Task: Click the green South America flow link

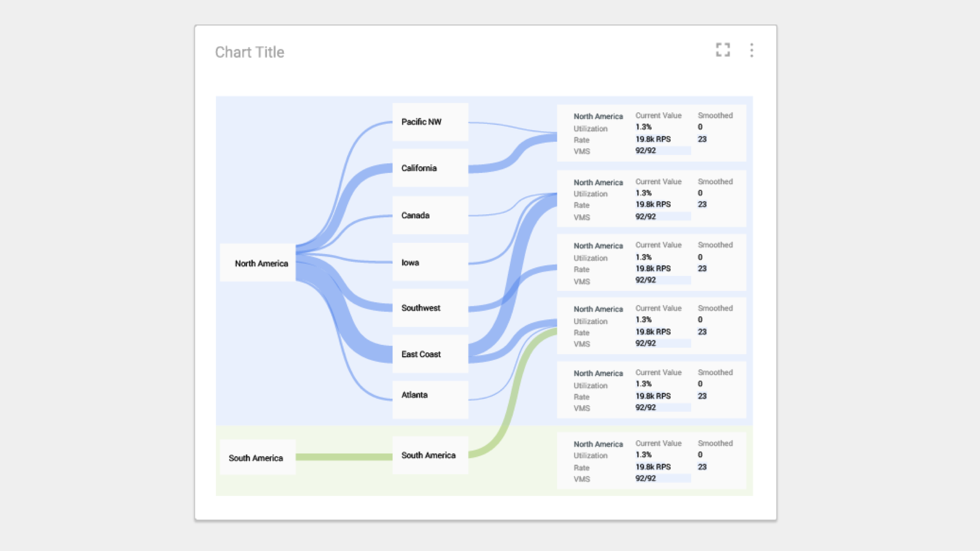Action: pos(344,457)
